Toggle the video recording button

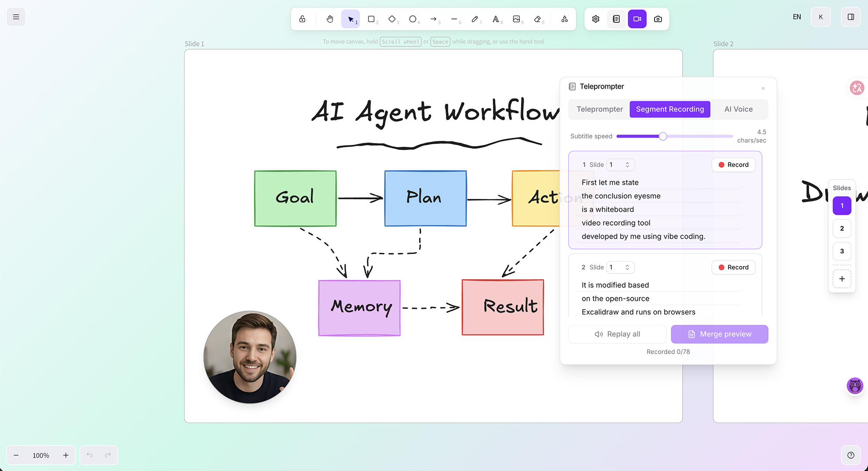pos(637,19)
